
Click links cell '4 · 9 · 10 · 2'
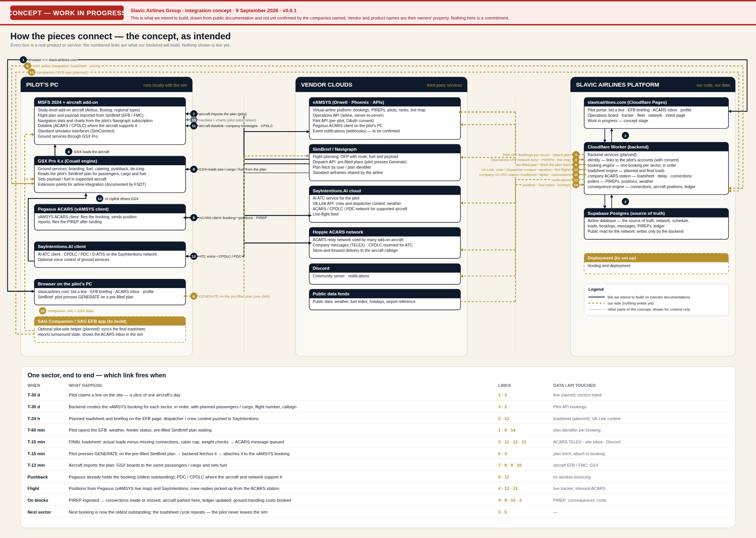click(x=510, y=500)
